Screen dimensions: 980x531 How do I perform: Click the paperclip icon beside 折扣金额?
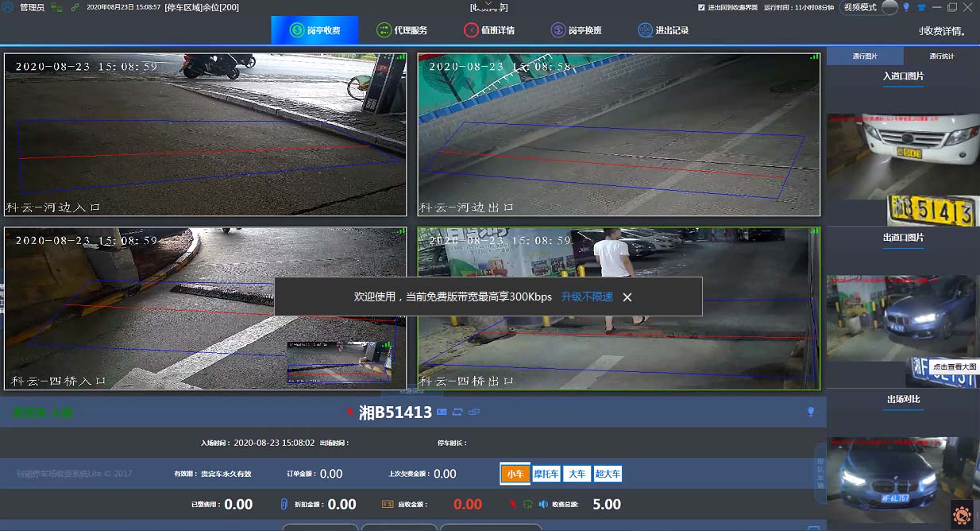(284, 504)
